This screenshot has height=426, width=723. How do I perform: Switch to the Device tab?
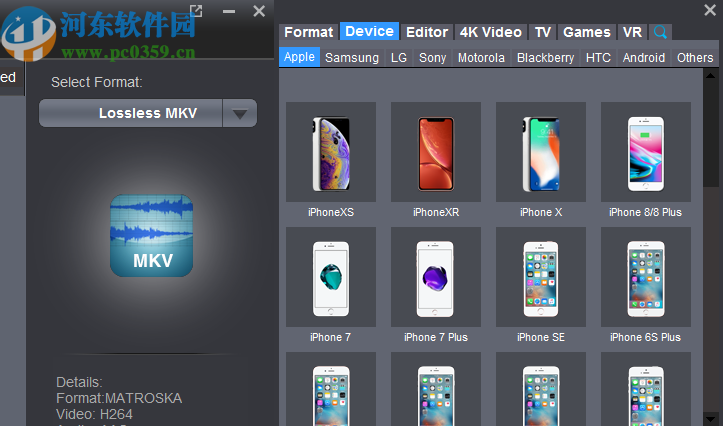pyautogui.click(x=369, y=31)
